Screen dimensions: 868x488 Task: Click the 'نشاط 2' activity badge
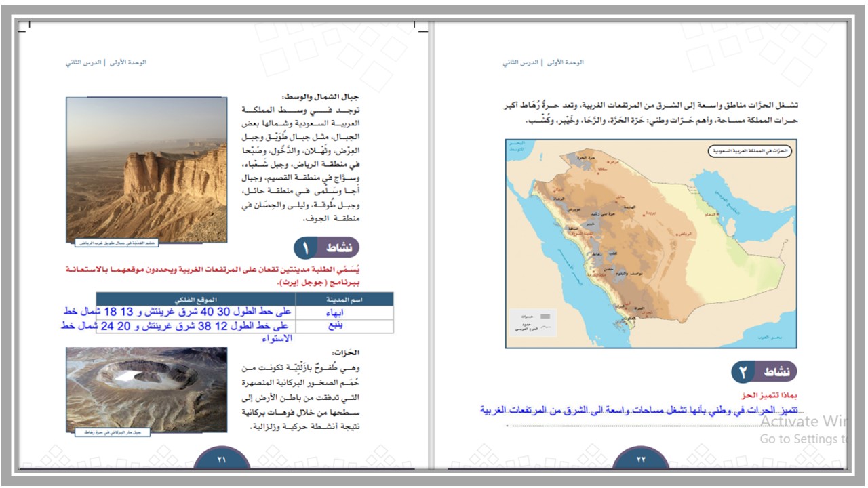764,371
